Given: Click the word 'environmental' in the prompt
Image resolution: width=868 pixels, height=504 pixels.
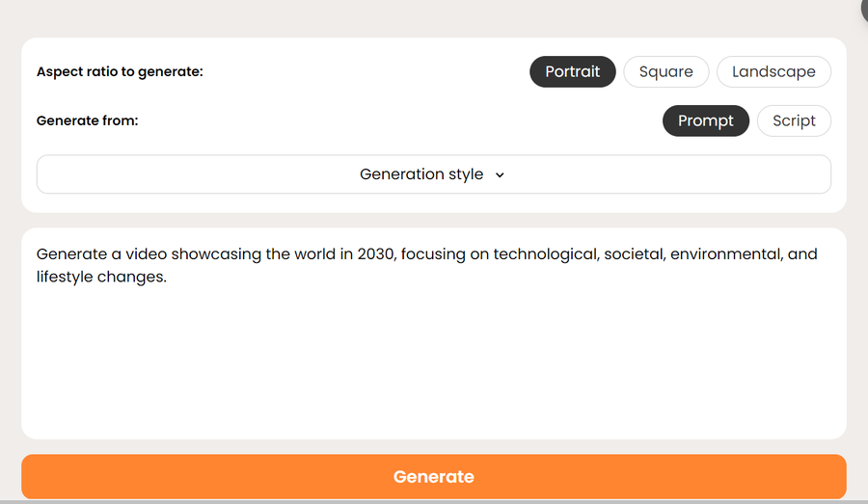Looking at the screenshot, I should tap(723, 254).
